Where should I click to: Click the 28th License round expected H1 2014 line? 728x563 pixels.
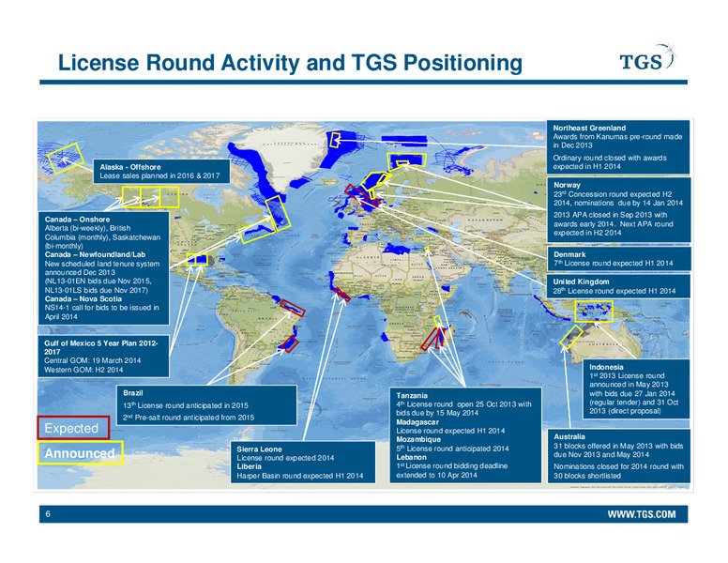(x=614, y=291)
